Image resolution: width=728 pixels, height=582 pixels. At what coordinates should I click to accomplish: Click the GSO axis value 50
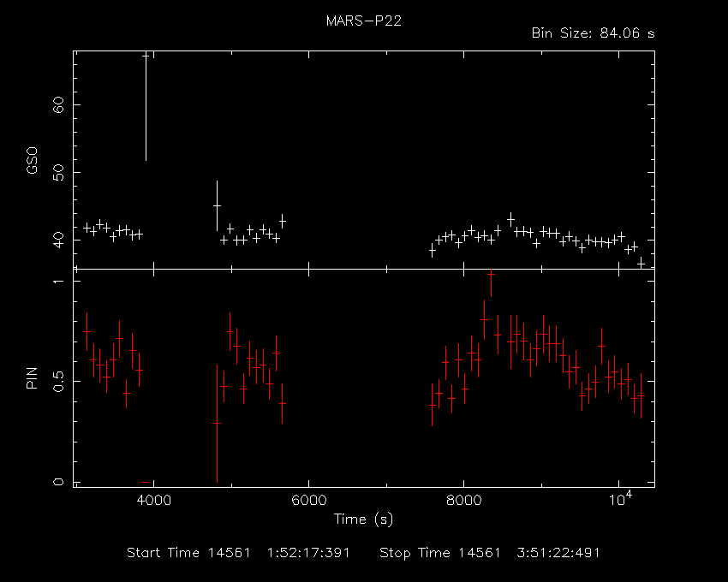[58, 172]
